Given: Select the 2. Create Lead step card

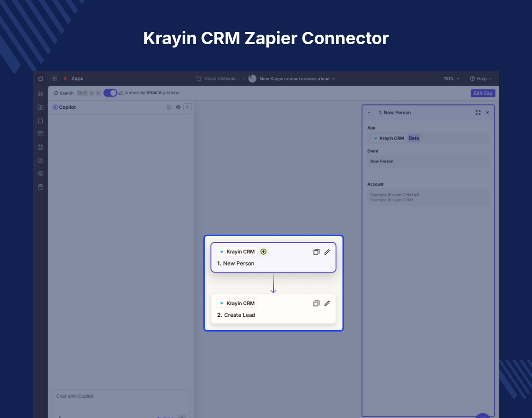Looking at the screenshot, I should tap(274, 309).
